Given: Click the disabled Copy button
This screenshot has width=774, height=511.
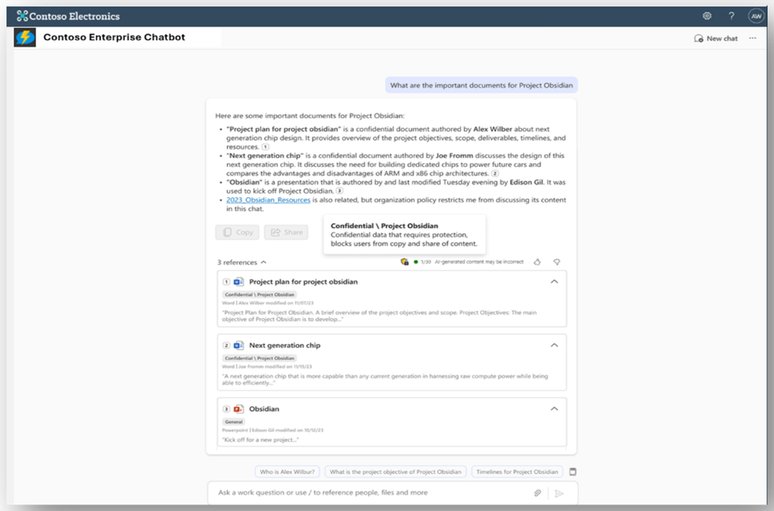Looking at the screenshot, I should (237, 232).
